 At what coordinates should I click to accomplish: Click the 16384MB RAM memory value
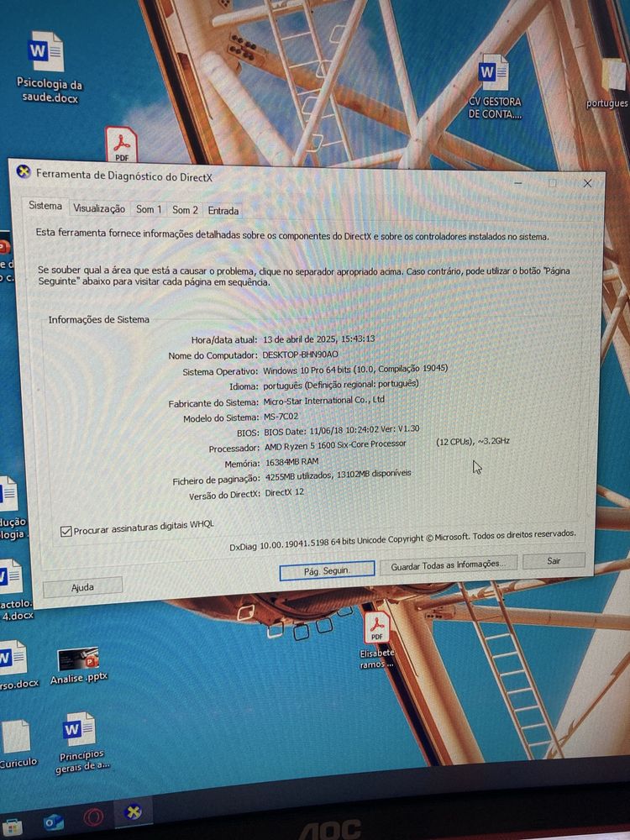point(292,462)
